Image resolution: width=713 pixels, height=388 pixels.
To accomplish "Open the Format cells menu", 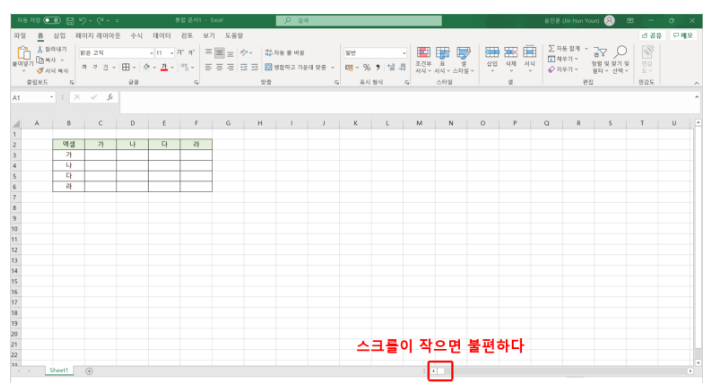I will 529,58.
